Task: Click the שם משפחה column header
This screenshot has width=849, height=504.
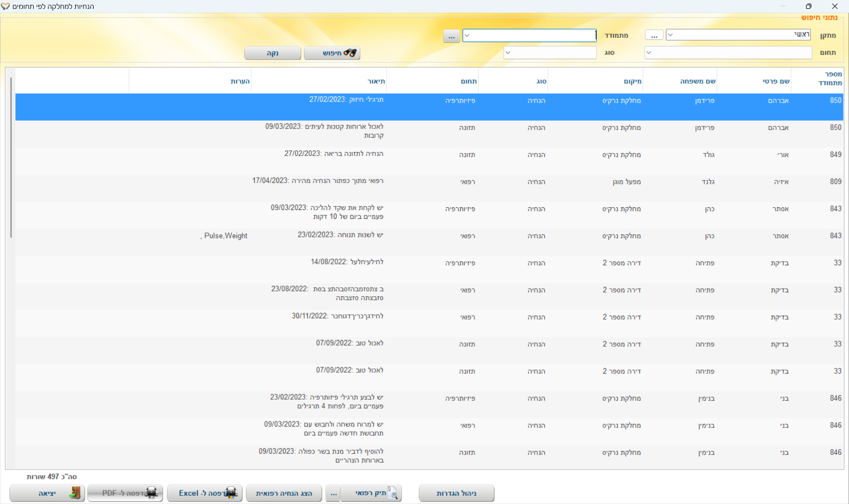Action: [x=697, y=81]
